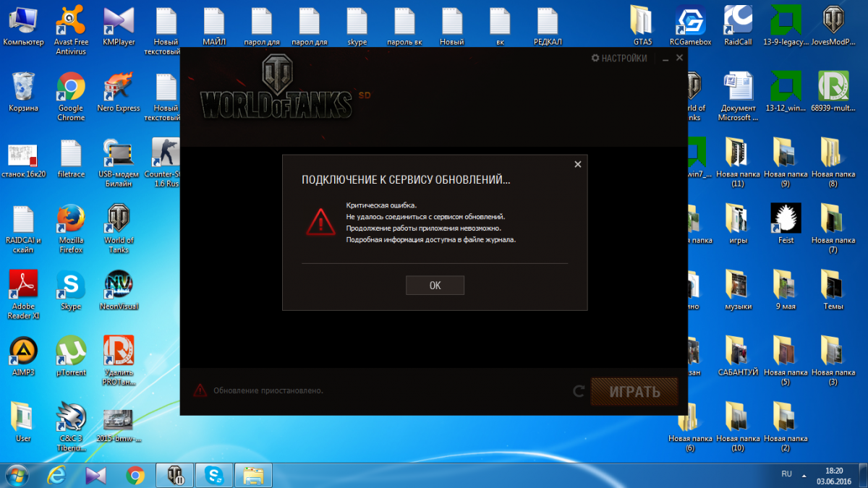The image size is (868, 488).
Task: Open Новая папка (3) folder
Action: pos(833,360)
